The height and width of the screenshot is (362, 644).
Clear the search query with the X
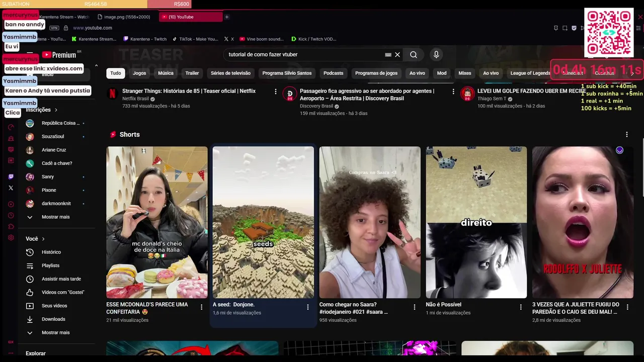397,54
